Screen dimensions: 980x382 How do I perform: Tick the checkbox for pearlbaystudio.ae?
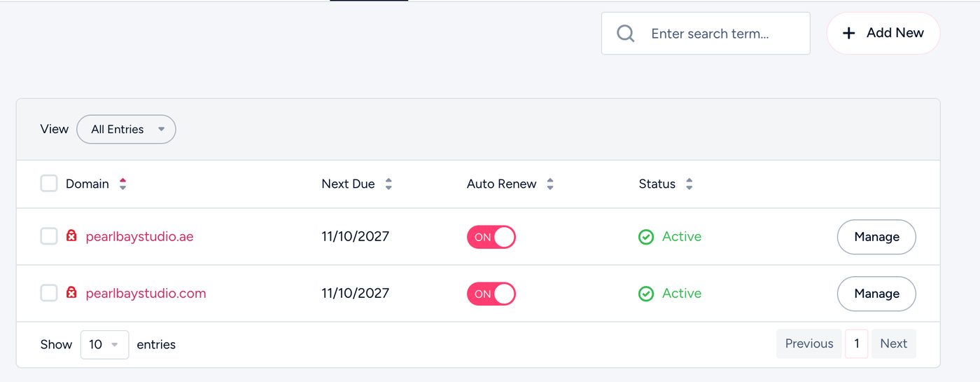click(49, 236)
